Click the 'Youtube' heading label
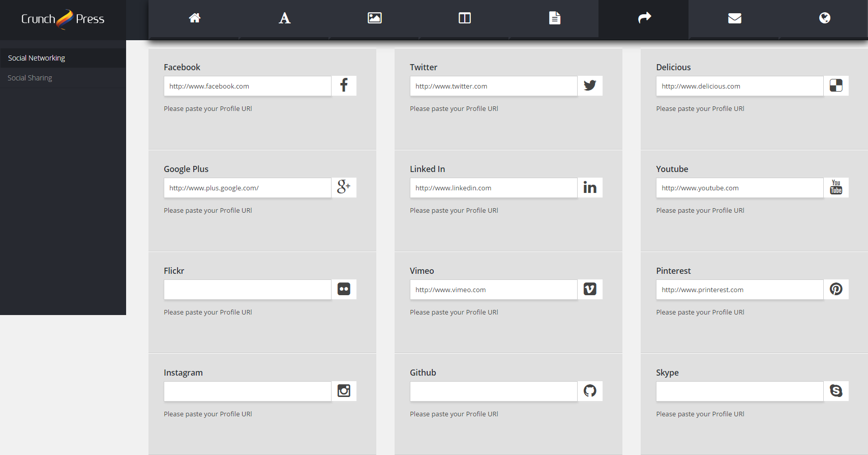The width and height of the screenshot is (868, 455). pos(672,169)
